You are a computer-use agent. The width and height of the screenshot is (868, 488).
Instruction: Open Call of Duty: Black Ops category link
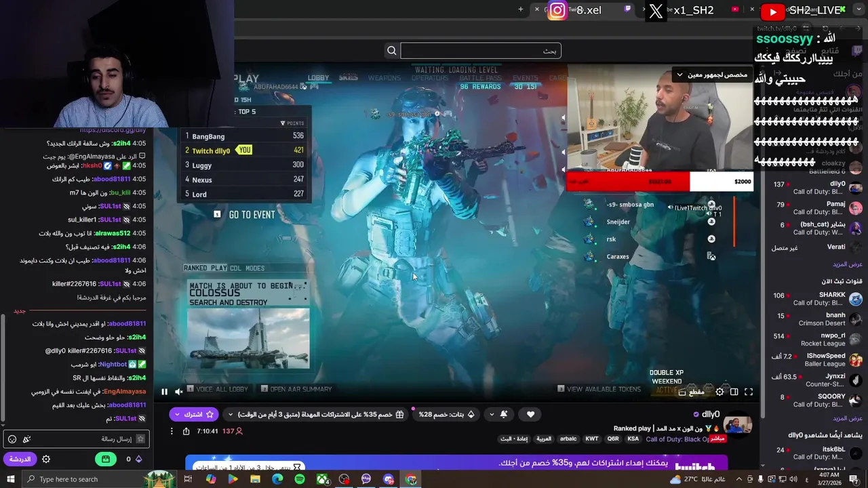tap(677, 439)
